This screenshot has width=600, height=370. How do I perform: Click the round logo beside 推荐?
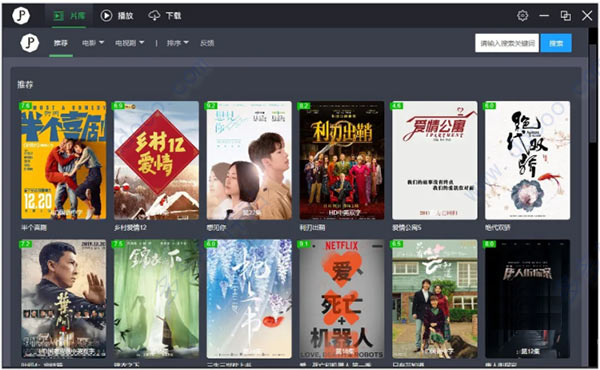pyautogui.click(x=29, y=43)
